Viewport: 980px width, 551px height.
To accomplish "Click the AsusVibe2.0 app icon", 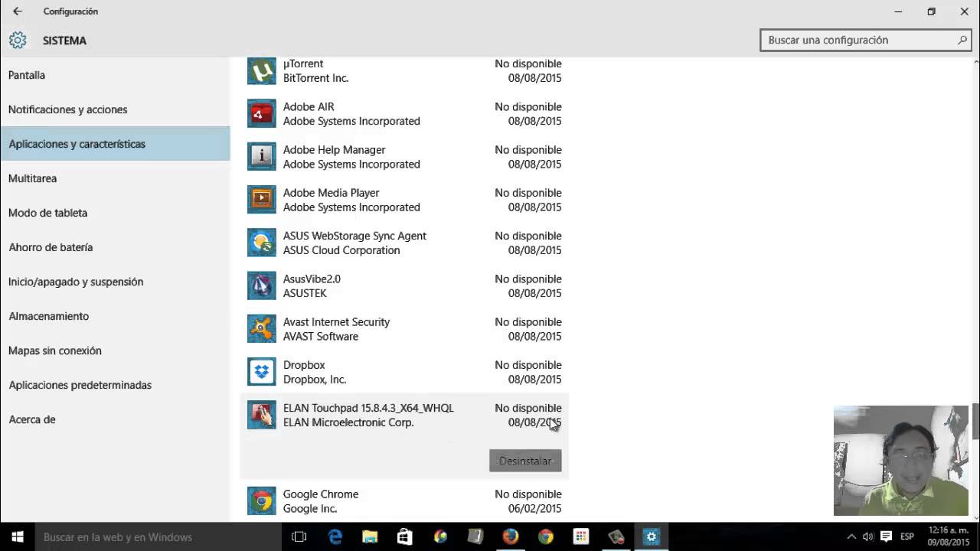I will coord(262,285).
